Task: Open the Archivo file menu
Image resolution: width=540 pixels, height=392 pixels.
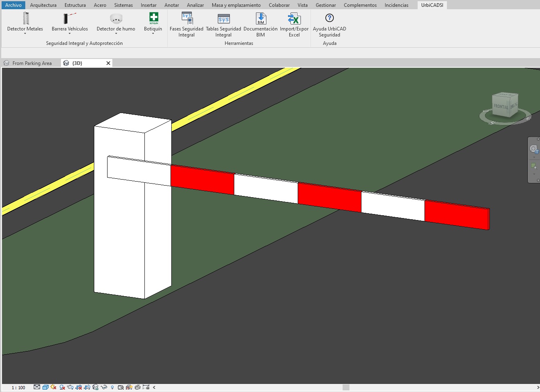Action: point(13,5)
